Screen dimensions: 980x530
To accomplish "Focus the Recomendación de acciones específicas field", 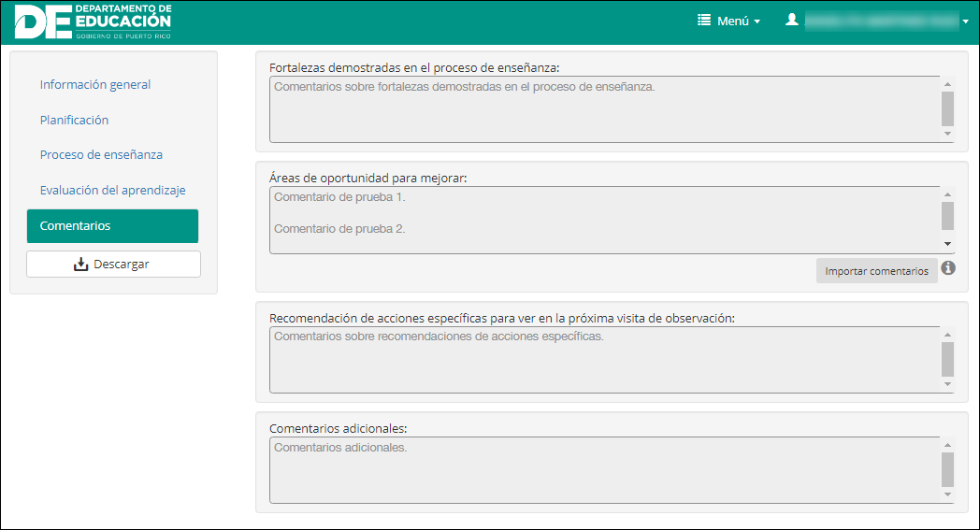I will click(x=604, y=360).
